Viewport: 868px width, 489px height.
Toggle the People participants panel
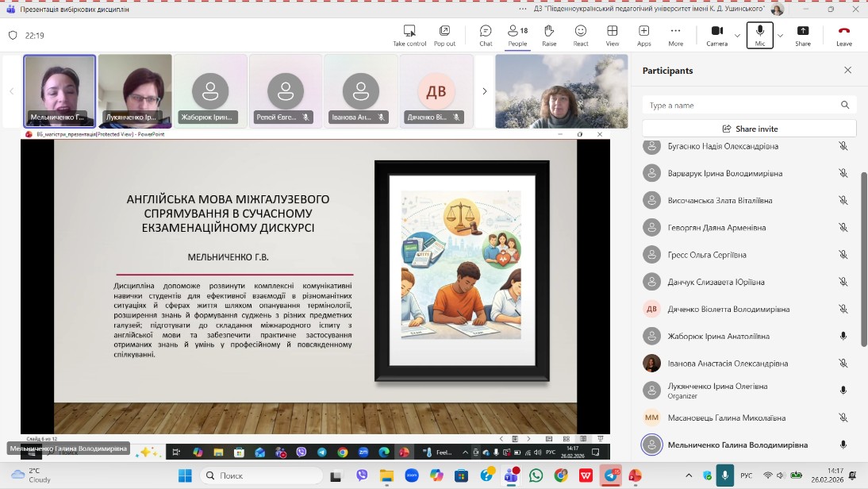coord(517,35)
